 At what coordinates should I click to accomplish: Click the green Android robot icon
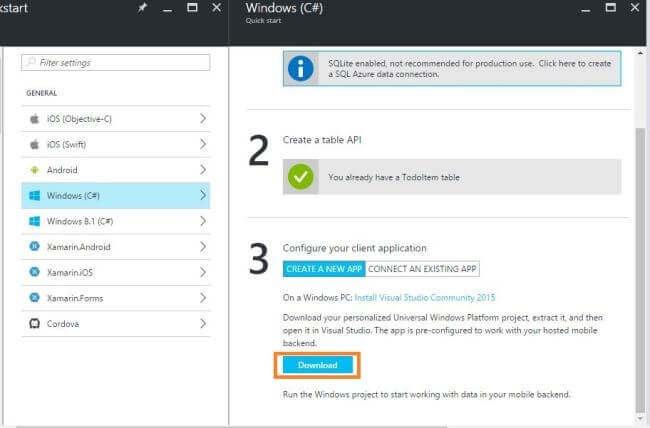tap(34, 170)
